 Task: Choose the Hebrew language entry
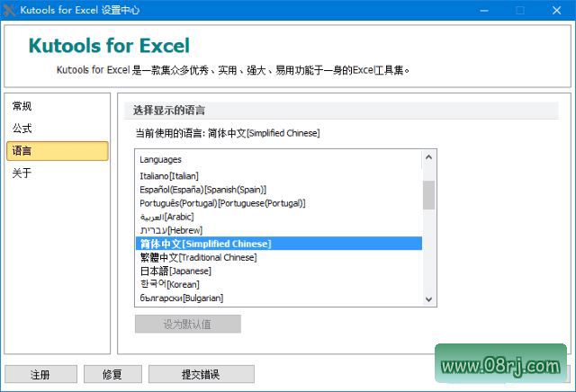pos(169,230)
